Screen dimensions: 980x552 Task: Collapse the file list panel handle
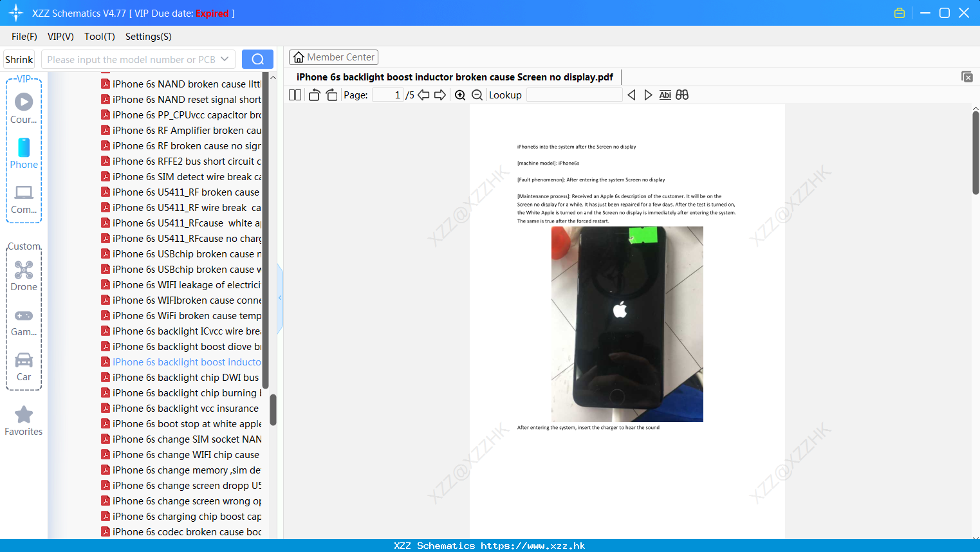click(280, 298)
